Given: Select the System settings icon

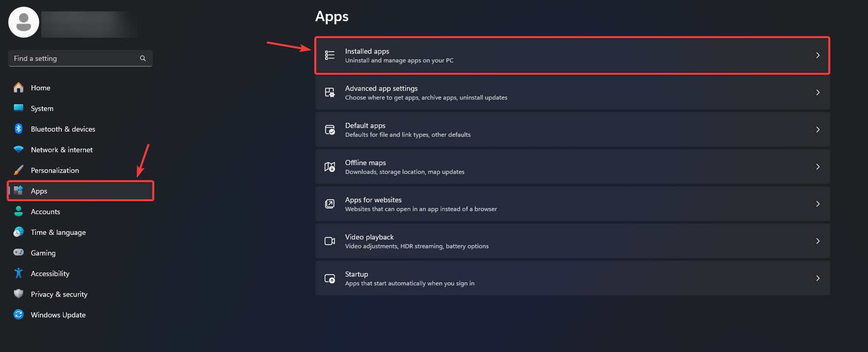Looking at the screenshot, I should coord(18,108).
